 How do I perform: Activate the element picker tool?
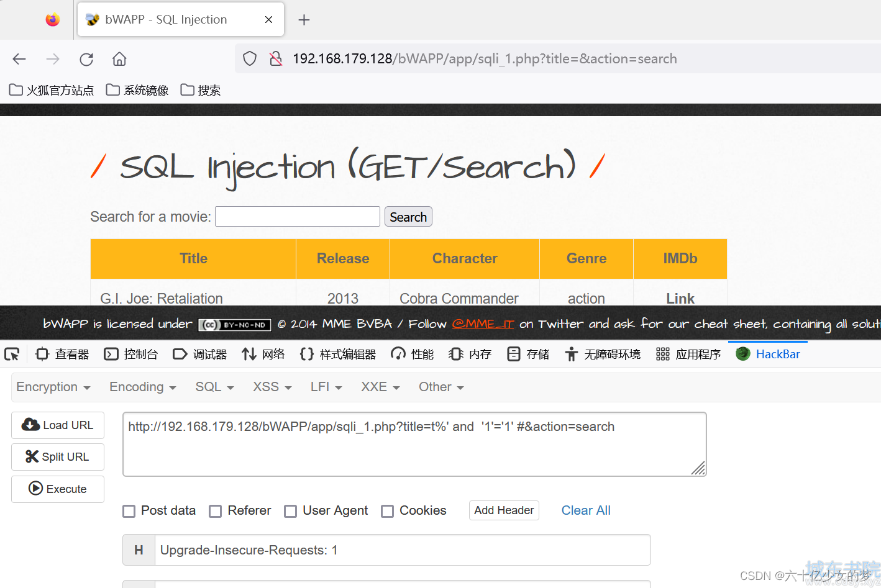coord(12,354)
